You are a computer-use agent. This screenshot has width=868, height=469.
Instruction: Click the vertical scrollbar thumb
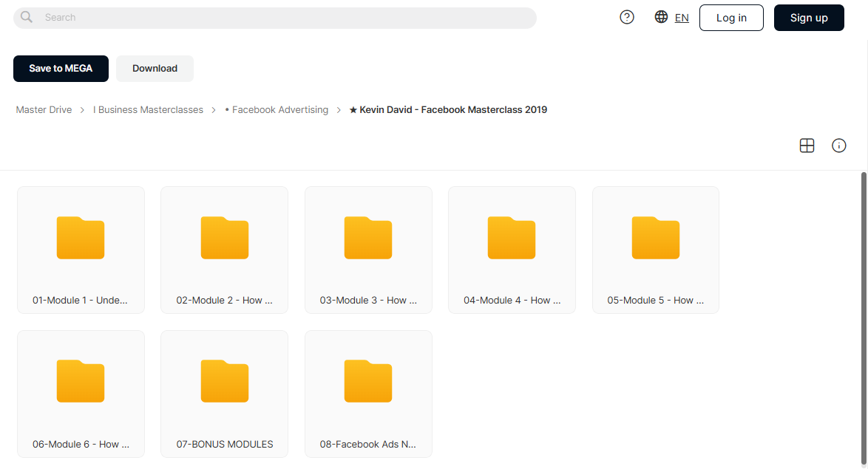pyautogui.click(x=864, y=318)
